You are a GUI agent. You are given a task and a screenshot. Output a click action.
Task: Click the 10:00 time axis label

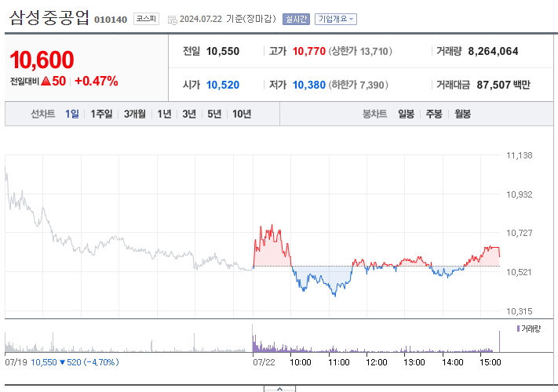(x=301, y=362)
